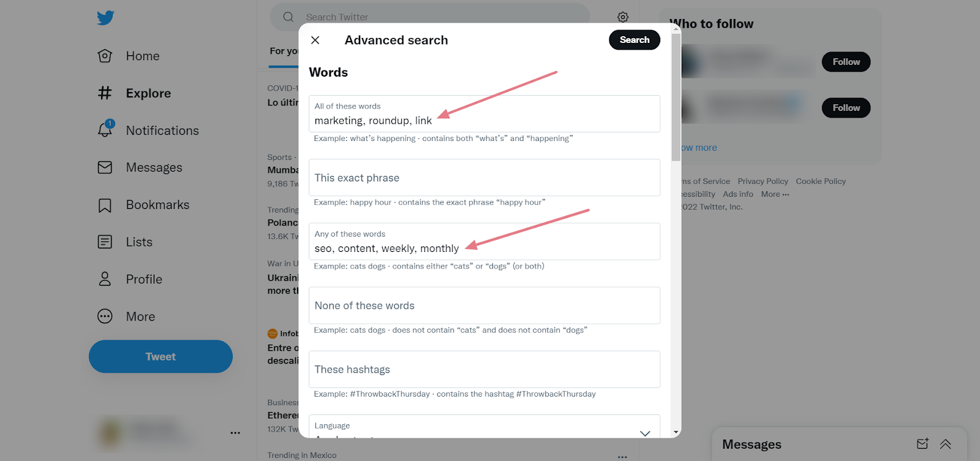
Task: Click the Privacy Policy link
Action: [763, 181]
